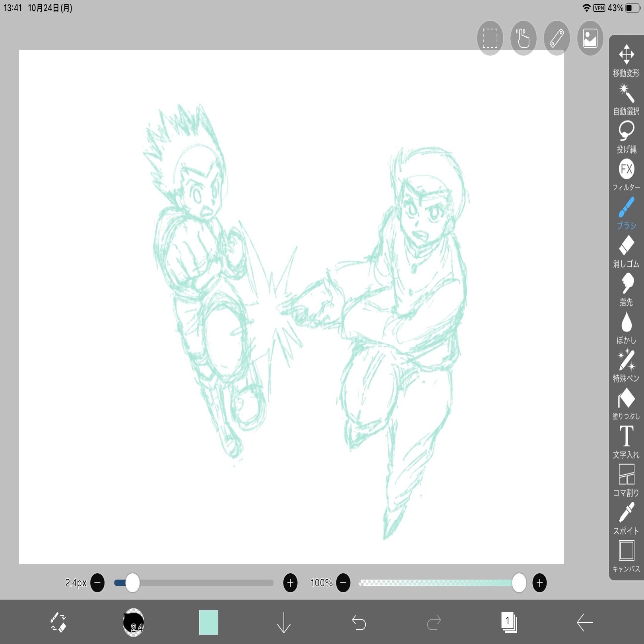This screenshot has width=644, height=644.
Task: Select the 指先 smudge tool
Action: pos(626,290)
